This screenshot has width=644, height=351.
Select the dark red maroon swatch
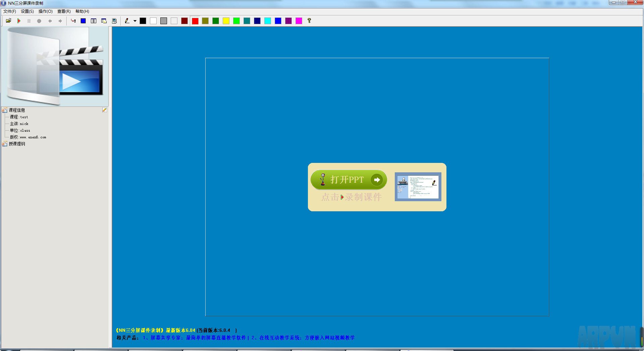point(184,21)
